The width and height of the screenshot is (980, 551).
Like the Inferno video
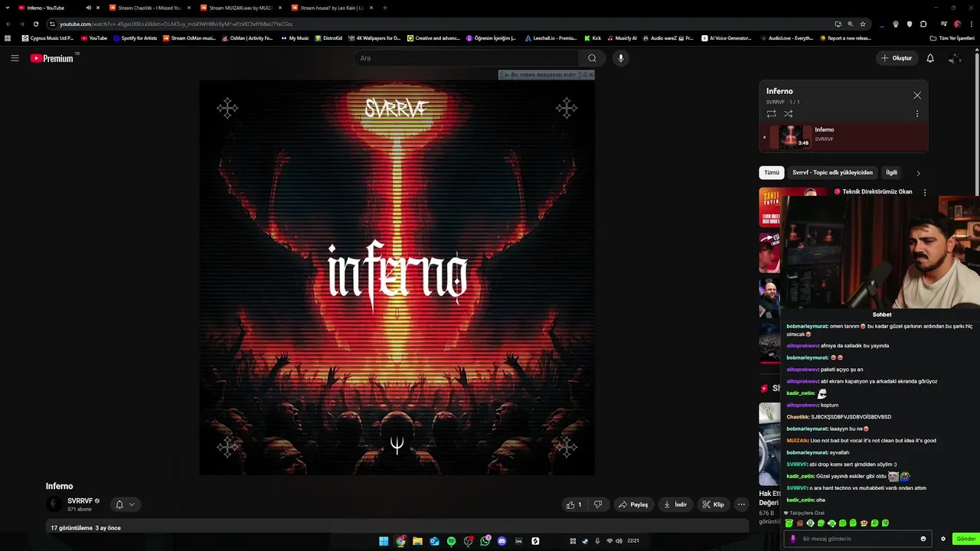tap(573, 504)
